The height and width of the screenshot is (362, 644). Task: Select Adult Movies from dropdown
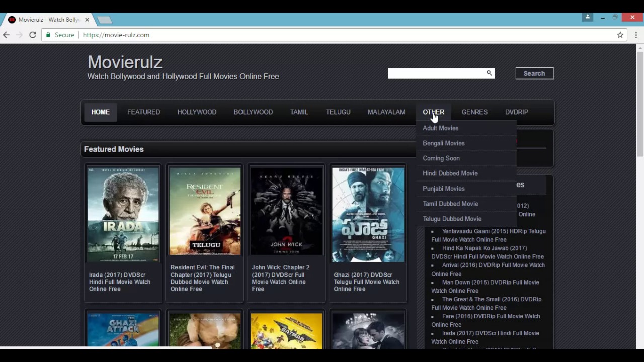tap(466, 128)
